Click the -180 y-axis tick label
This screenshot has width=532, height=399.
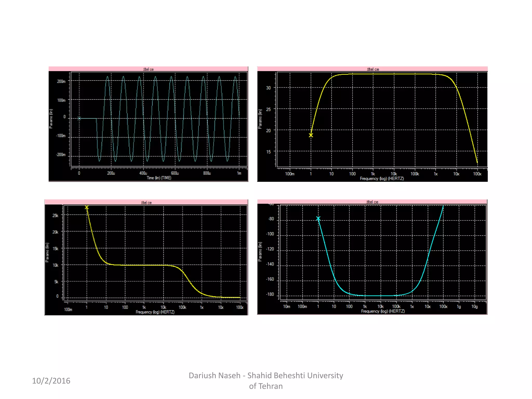click(x=270, y=294)
